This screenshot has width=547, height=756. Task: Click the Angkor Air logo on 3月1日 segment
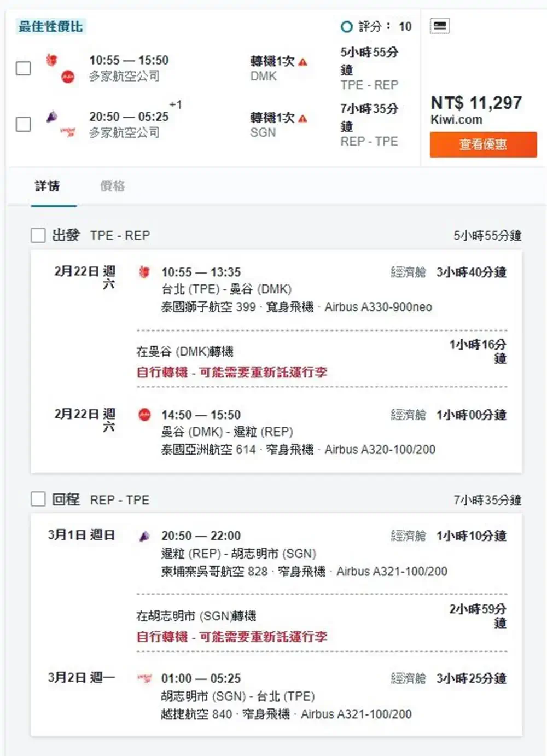144,535
